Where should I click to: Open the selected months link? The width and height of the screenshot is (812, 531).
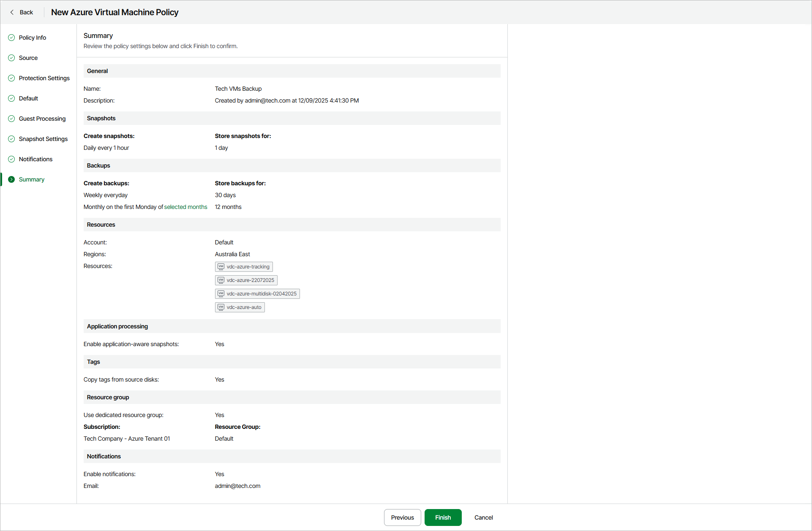185,207
